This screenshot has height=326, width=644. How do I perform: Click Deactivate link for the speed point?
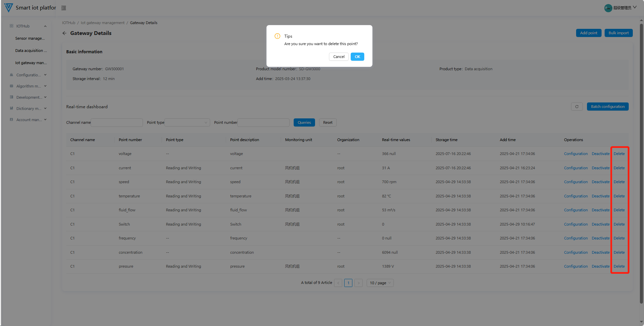point(600,182)
